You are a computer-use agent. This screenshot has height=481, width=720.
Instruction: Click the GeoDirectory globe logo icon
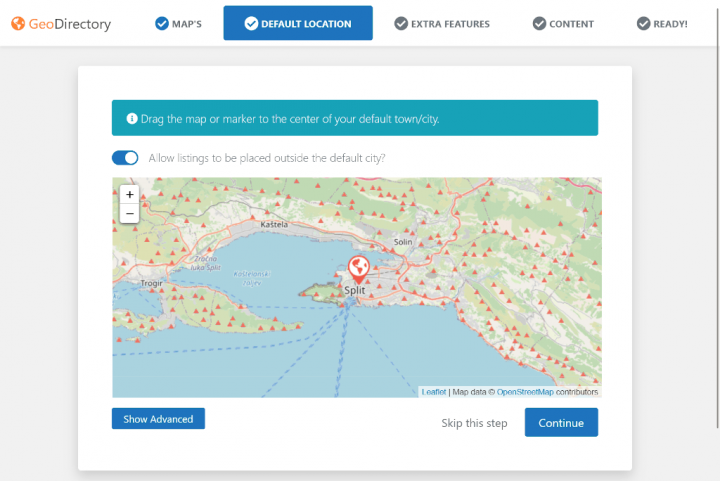pyautogui.click(x=18, y=23)
